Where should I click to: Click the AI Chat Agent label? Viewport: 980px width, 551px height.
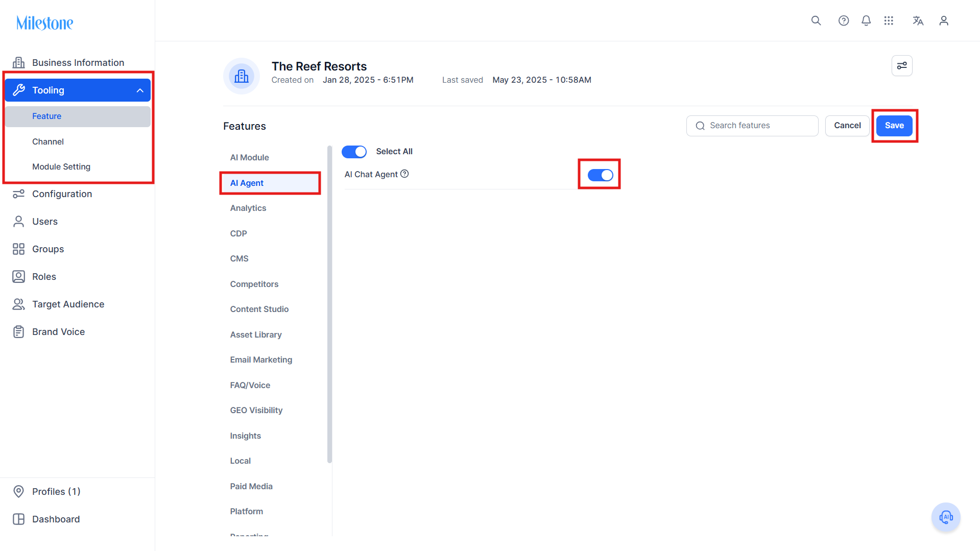pos(371,175)
